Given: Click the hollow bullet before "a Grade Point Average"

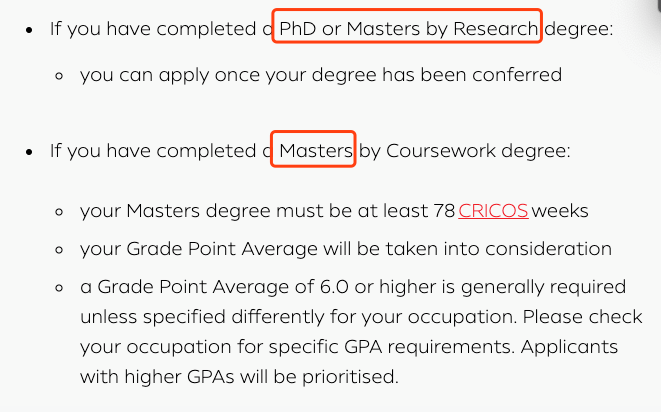Looking at the screenshot, I should [61, 287].
